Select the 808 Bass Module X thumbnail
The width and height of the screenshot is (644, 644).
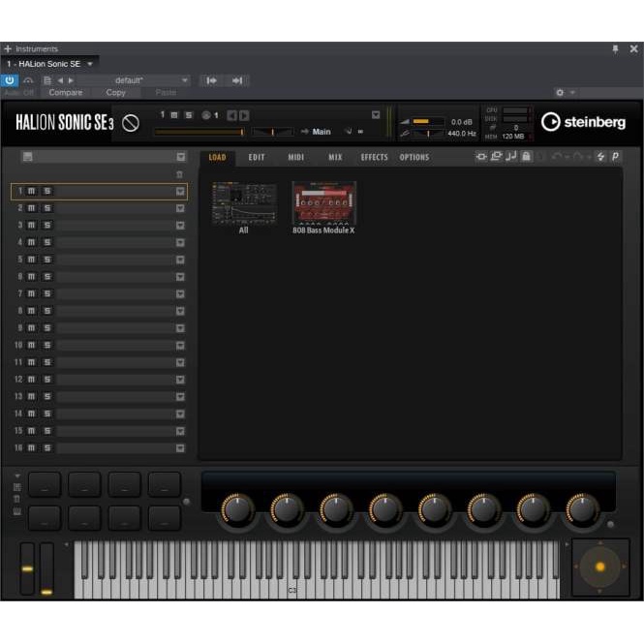click(323, 203)
